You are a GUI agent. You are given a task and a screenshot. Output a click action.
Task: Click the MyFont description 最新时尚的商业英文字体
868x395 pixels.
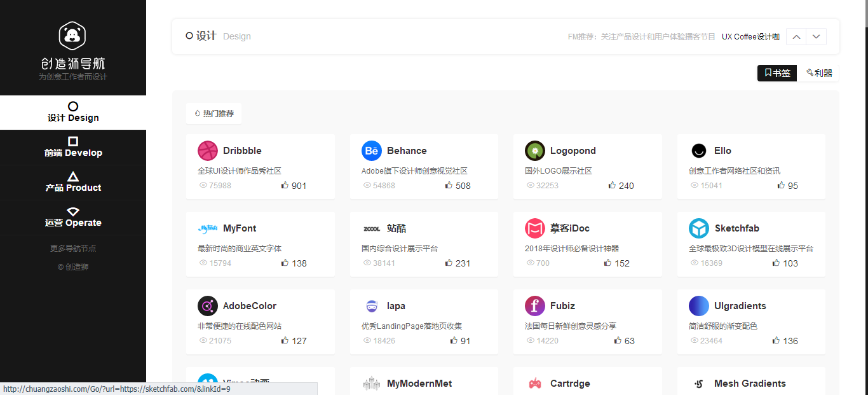point(240,249)
